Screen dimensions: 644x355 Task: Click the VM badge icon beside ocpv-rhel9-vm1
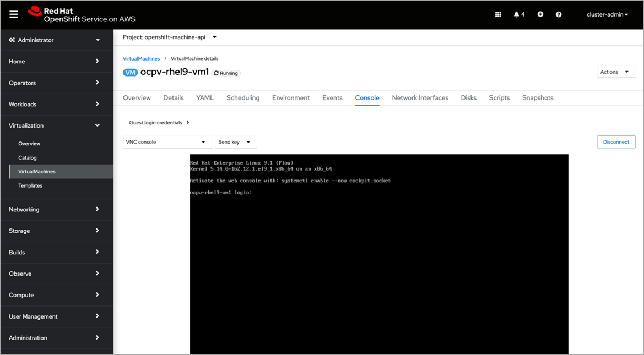click(130, 73)
